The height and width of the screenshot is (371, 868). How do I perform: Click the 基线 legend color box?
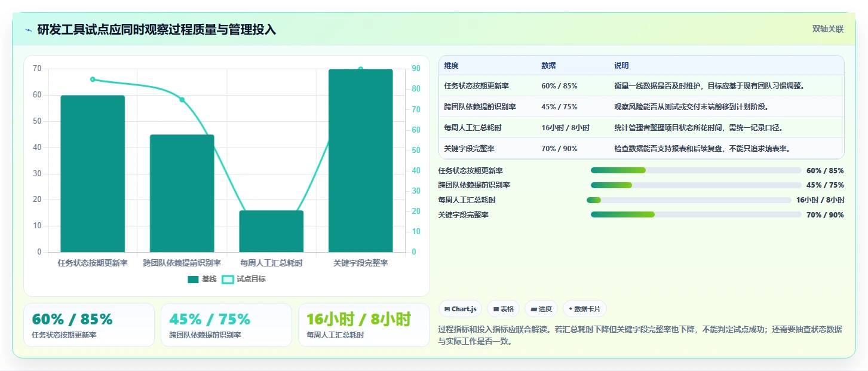point(193,279)
